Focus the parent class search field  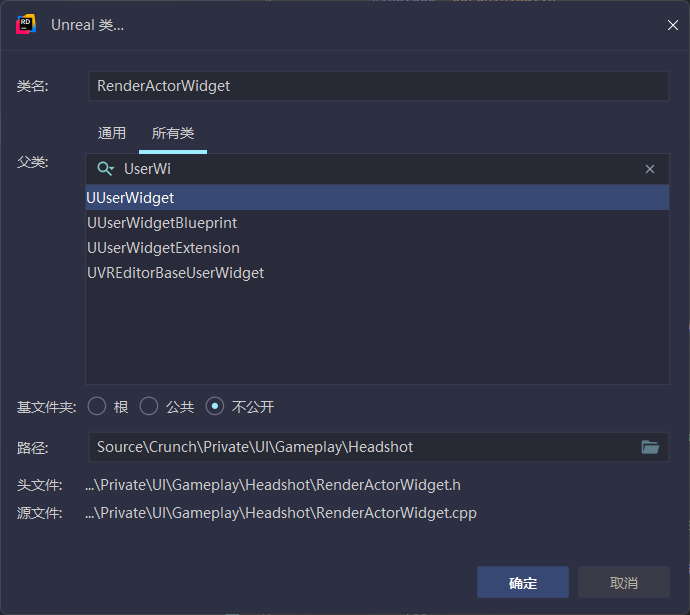pos(378,169)
